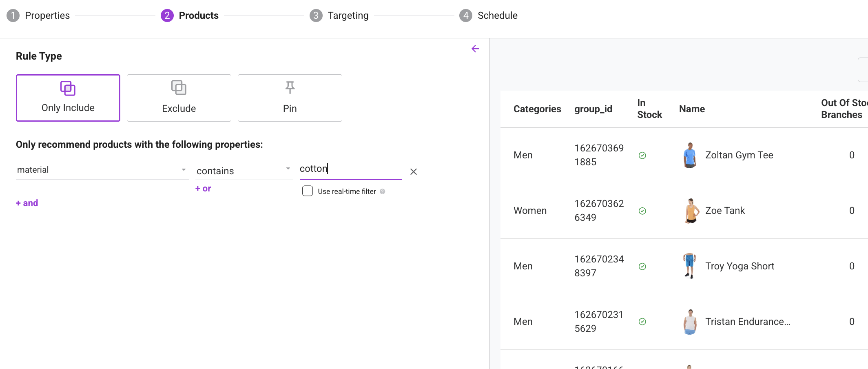Click the Name column header
This screenshot has height=369, width=868.
click(692, 109)
